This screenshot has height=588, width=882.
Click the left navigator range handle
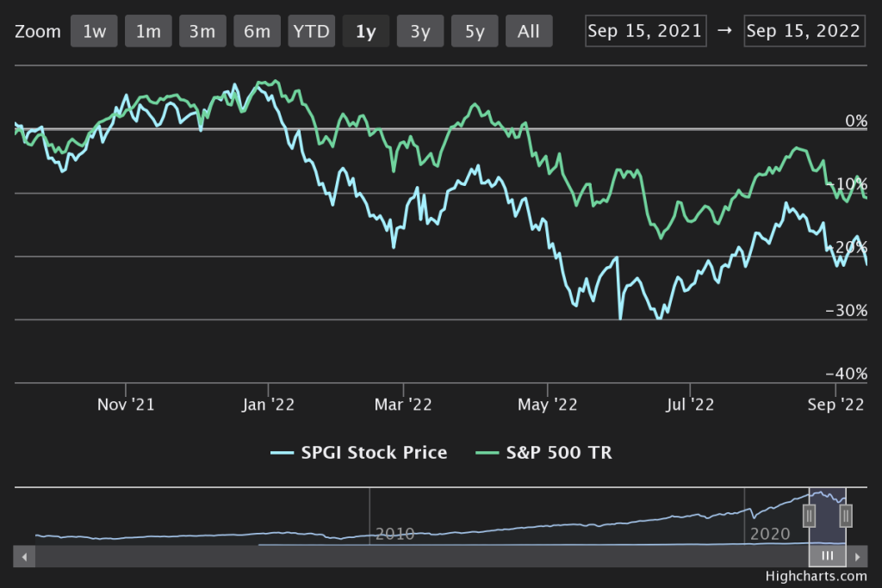pyautogui.click(x=809, y=515)
